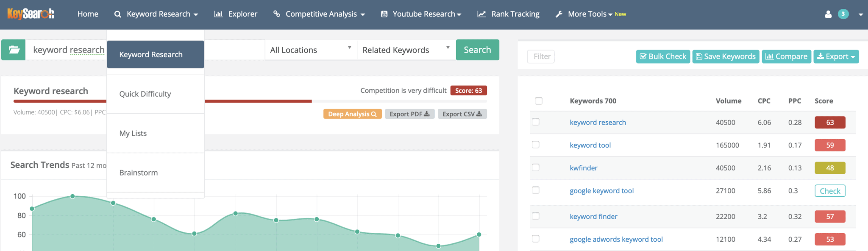
Task: Expand the Youtube Research dropdown
Action: (x=421, y=14)
